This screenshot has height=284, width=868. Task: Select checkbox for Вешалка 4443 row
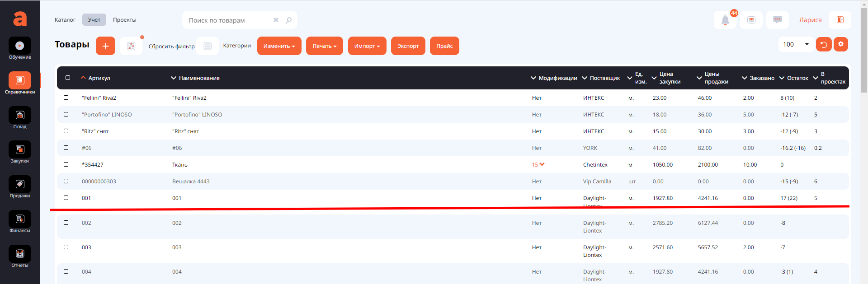66,181
